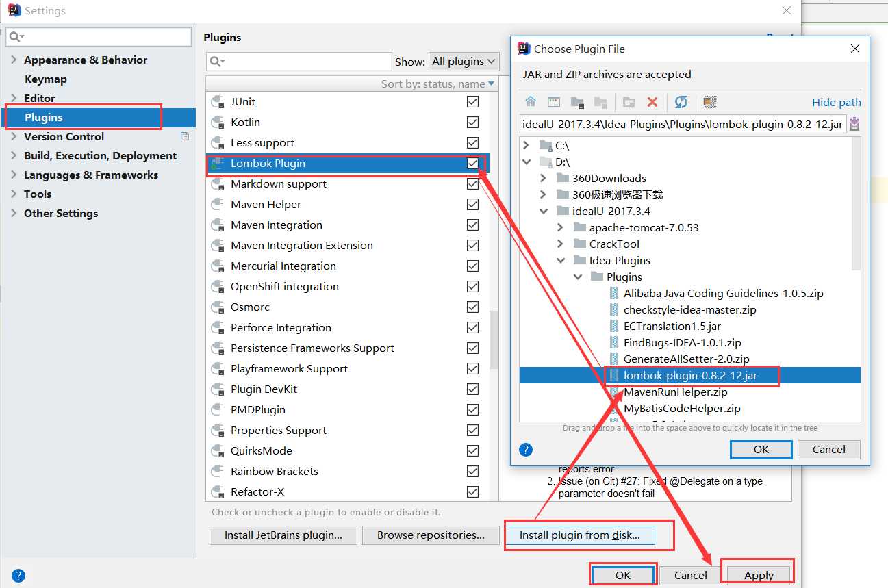Uncheck Properties Support plugin
This screenshot has height=588, width=888.
click(x=472, y=430)
